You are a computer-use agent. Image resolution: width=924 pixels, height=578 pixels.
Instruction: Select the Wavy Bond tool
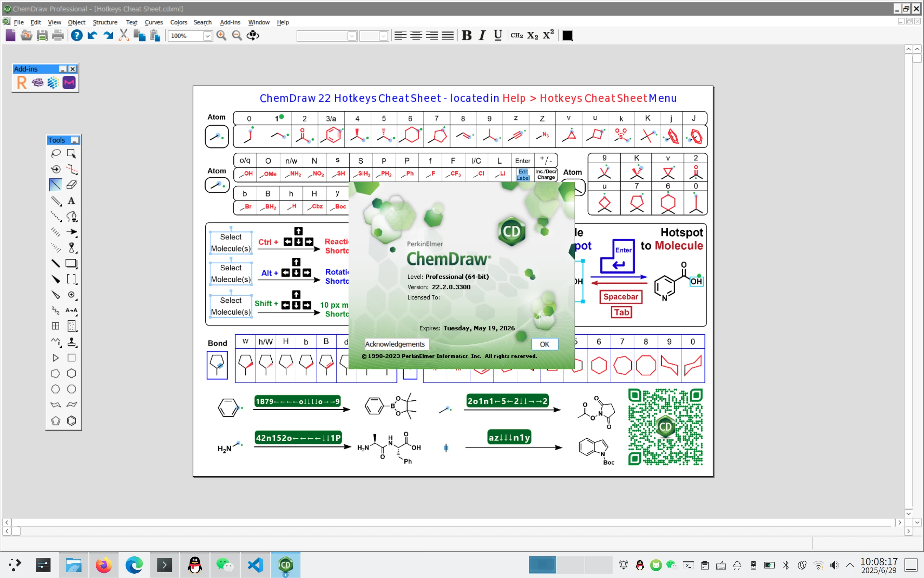tap(56, 310)
